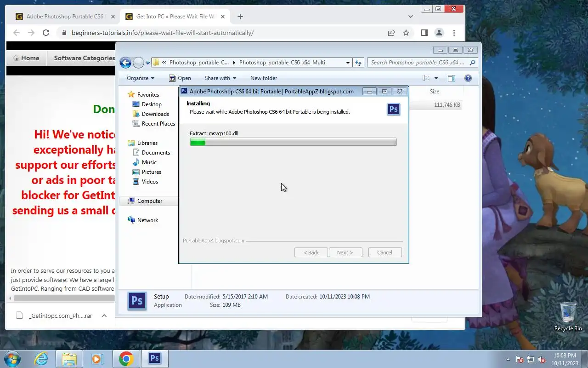588x368 pixels.
Task: Click Photoshop_portable_C... parent breadcrumb
Action: [199, 63]
